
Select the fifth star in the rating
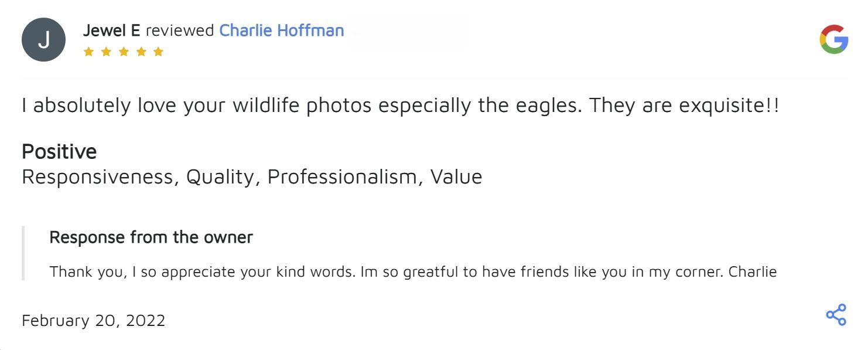158,52
